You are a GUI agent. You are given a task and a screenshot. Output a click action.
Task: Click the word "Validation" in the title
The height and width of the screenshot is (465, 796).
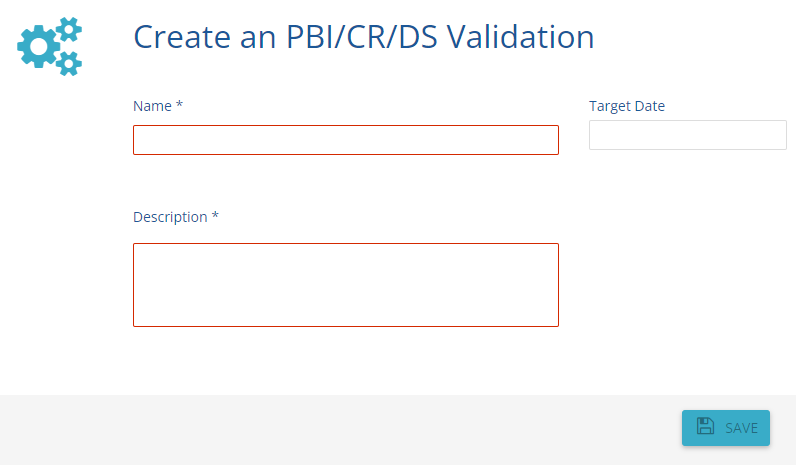click(x=520, y=37)
